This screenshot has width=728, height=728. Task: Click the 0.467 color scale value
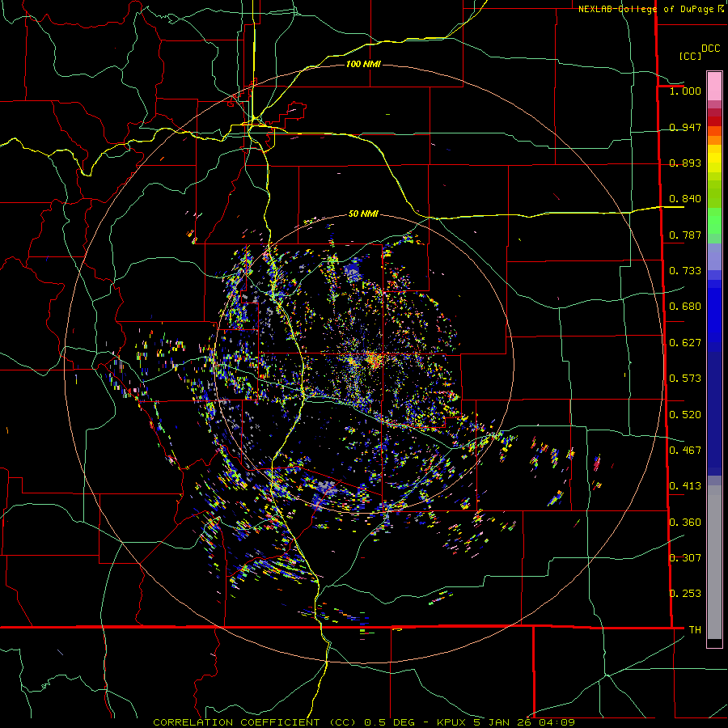click(x=685, y=451)
